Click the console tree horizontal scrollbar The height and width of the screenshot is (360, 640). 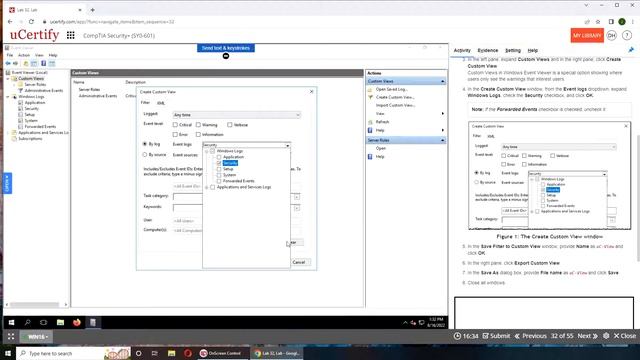[36, 304]
